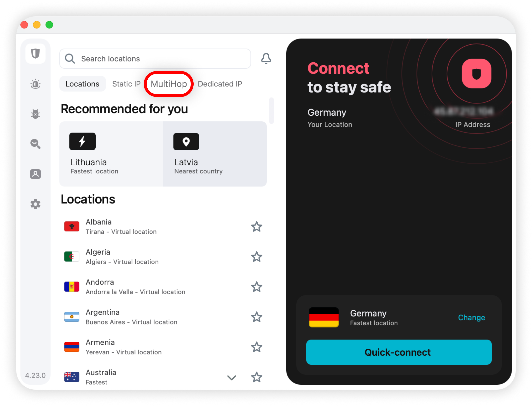
Task: Open Settings gear in sidebar
Action: (x=35, y=204)
